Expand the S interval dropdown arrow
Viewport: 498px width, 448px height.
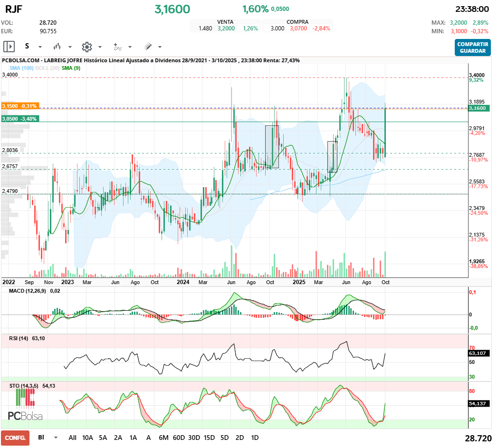tap(40, 47)
